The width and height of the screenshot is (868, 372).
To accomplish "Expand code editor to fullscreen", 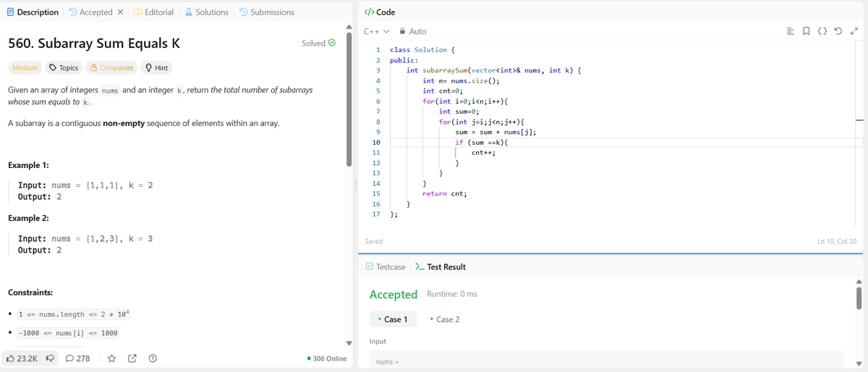I will pyautogui.click(x=854, y=31).
